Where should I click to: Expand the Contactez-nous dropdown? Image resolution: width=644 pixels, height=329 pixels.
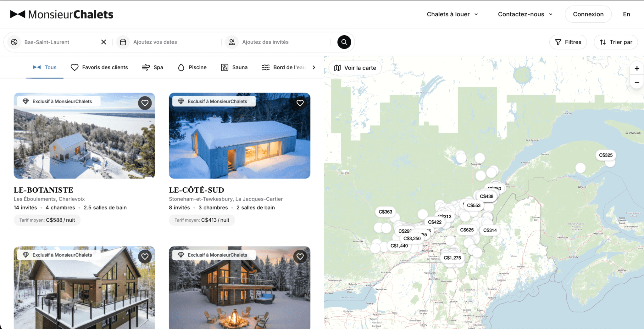pyautogui.click(x=525, y=14)
